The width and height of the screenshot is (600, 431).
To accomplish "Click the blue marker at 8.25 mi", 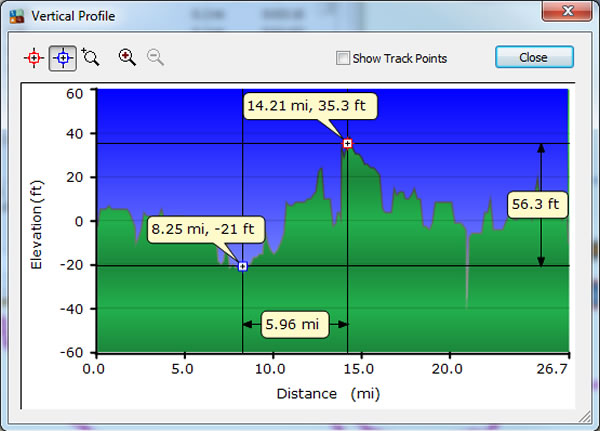I will (x=243, y=266).
